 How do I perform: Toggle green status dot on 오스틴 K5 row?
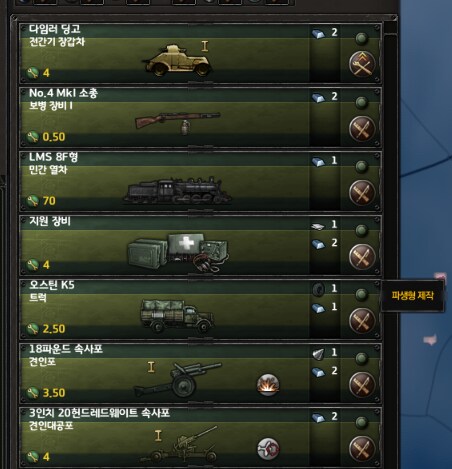(x=361, y=295)
